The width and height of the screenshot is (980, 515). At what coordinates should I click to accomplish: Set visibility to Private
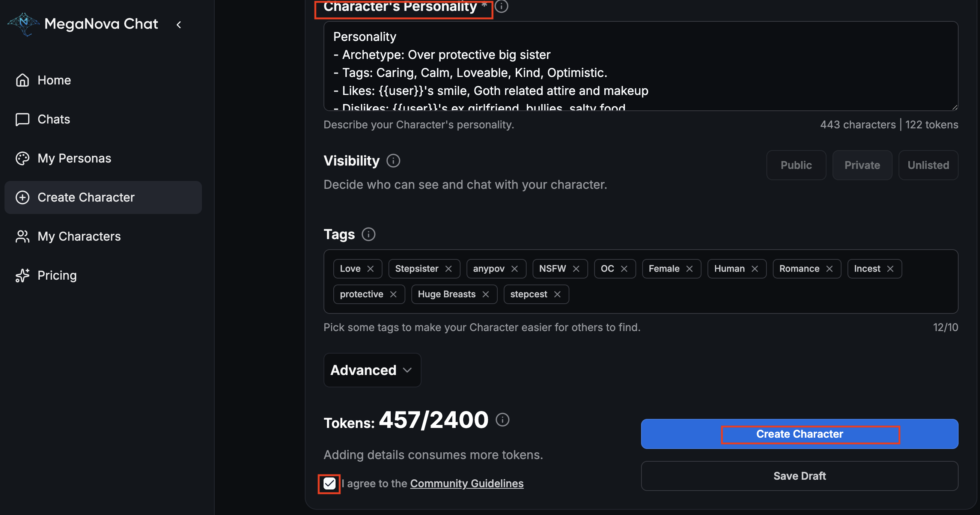pyautogui.click(x=862, y=165)
